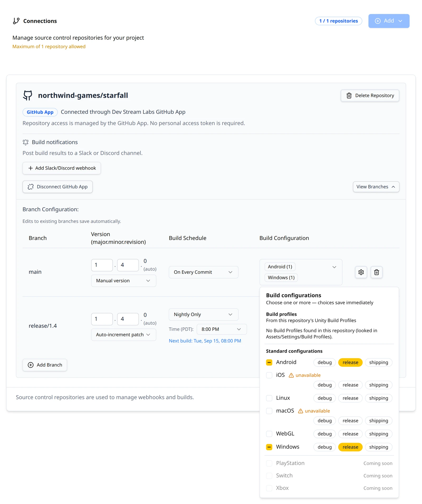Viewport: 422px width, 504px height.
Task: Open Manual version dropdown for main
Action: point(123,281)
